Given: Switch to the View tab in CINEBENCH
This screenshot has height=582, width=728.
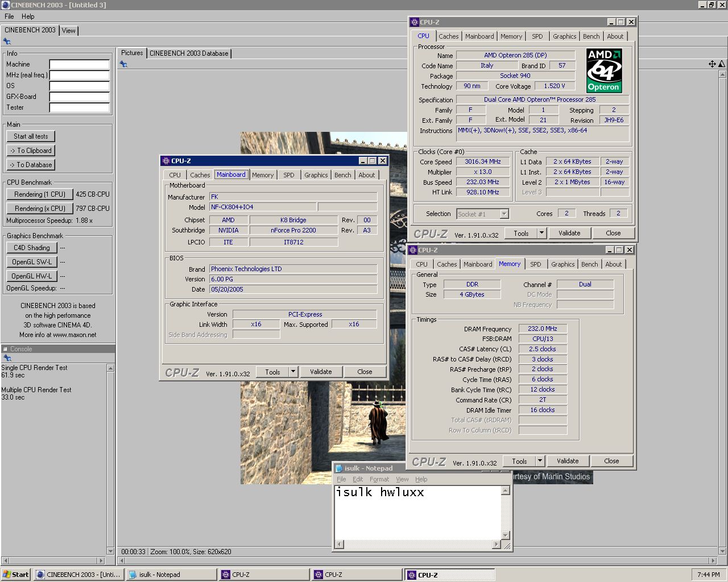Looking at the screenshot, I should [x=69, y=31].
